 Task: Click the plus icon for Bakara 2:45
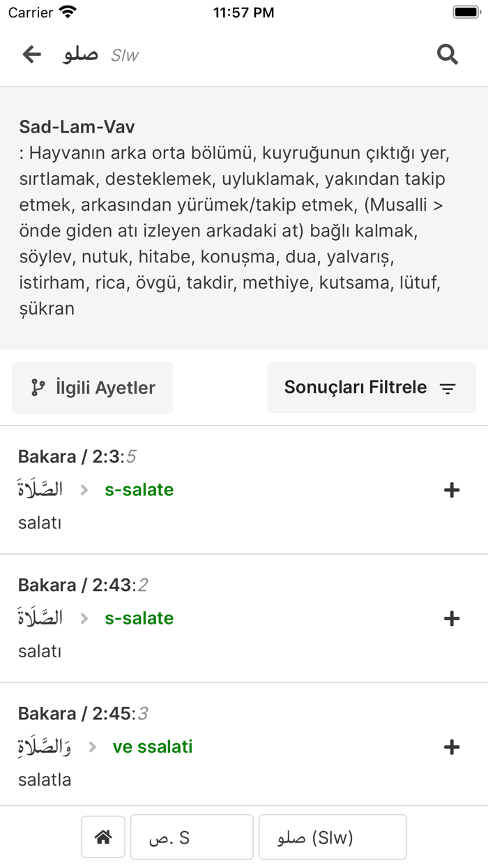[x=452, y=747]
